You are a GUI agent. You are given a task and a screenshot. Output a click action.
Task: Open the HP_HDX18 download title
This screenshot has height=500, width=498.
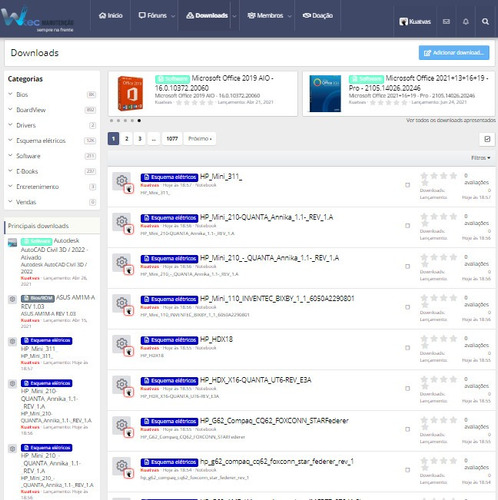(216, 339)
